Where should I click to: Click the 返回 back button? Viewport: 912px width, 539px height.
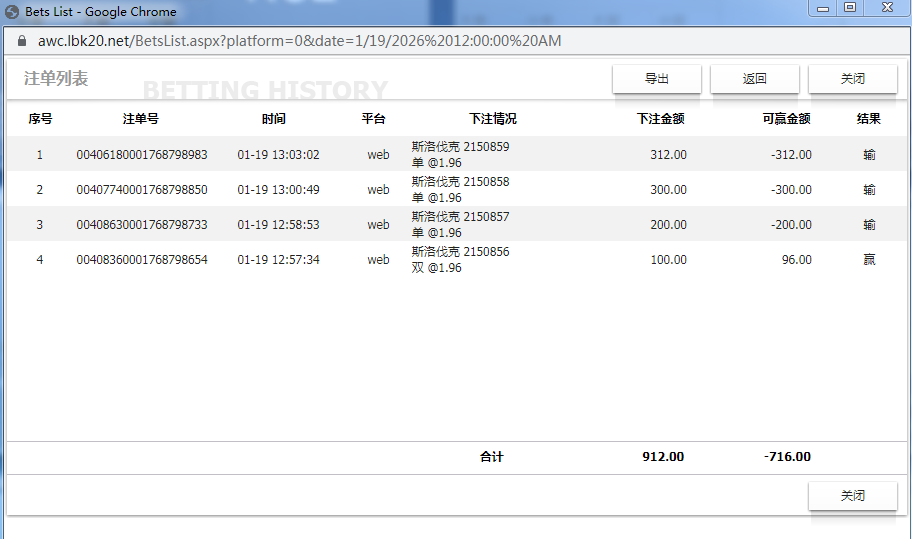(754, 78)
